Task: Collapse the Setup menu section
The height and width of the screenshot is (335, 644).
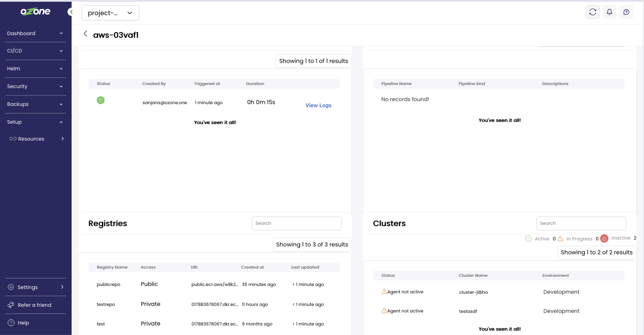Action: click(x=35, y=122)
